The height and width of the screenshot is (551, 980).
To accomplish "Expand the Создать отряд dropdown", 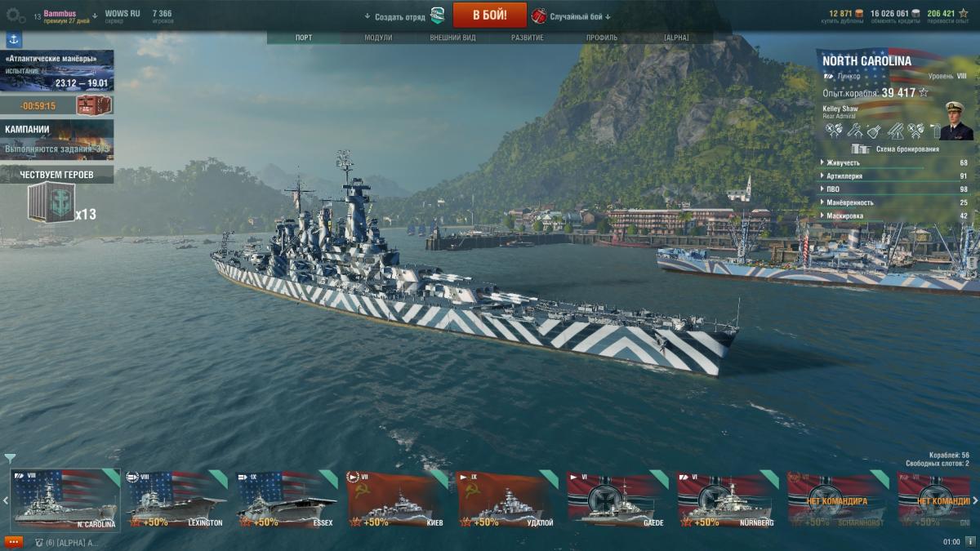I will coord(394,16).
